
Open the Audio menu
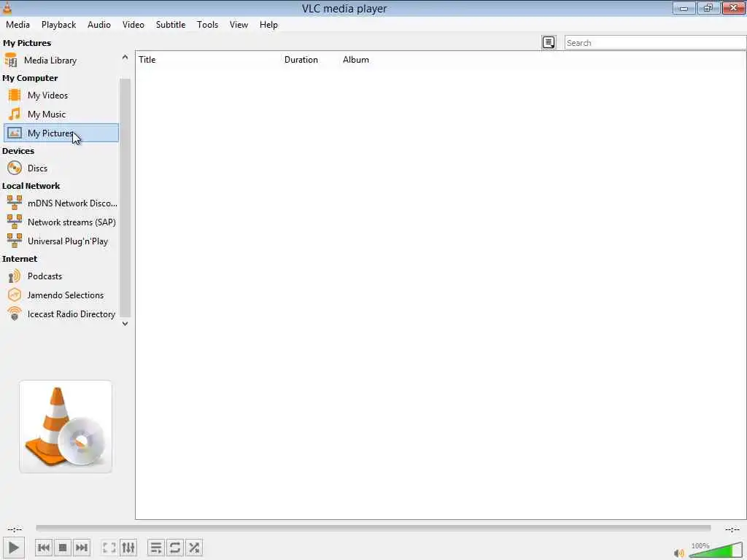pos(99,25)
